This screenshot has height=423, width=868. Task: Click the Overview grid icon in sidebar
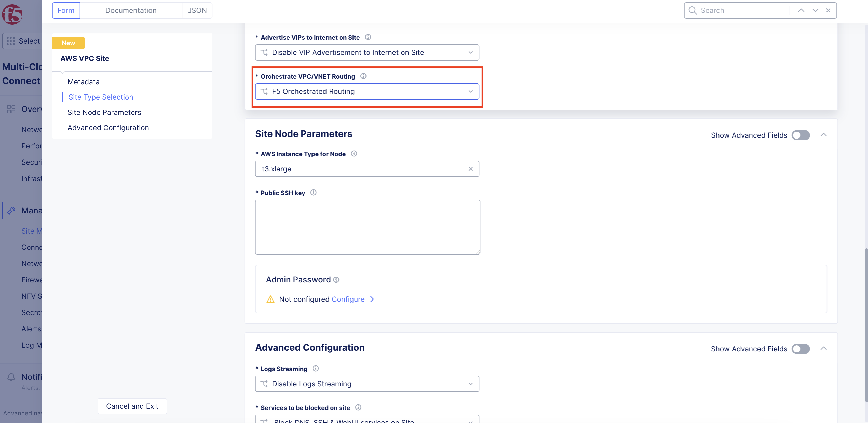click(x=11, y=109)
